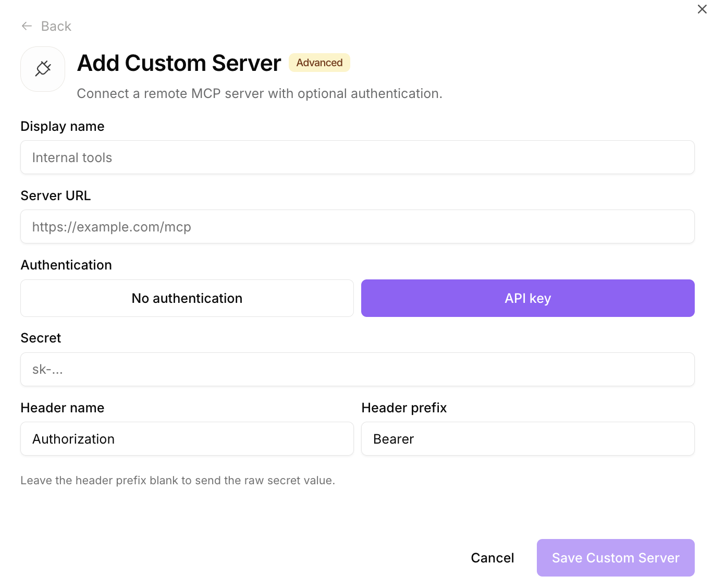Click the header prefix hint text
This screenshot has width=713, height=588.
click(x=178, y=481)
